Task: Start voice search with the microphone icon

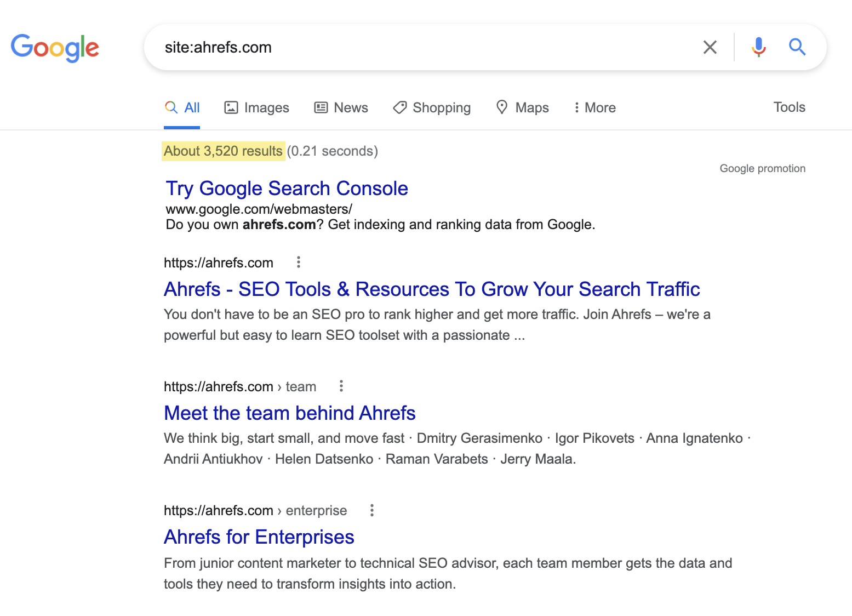Action: [x=758, y=48]
